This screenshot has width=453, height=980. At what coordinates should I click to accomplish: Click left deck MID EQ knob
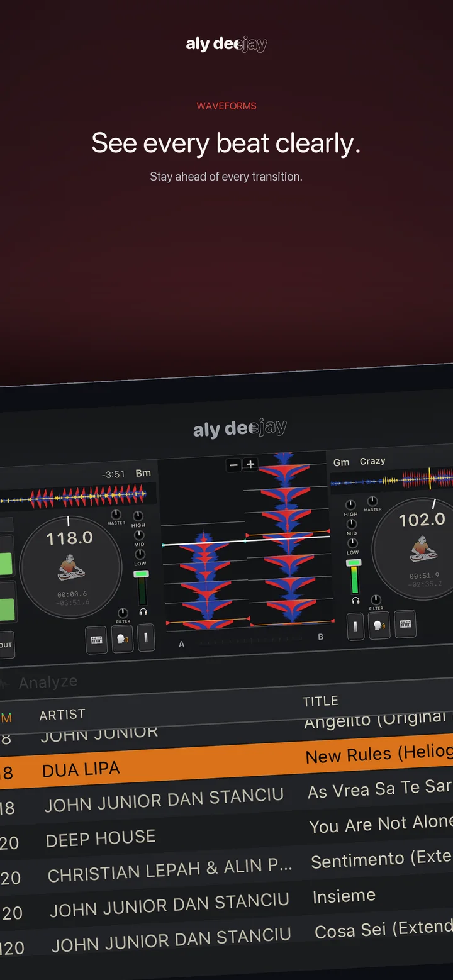(x=139, y=535)
